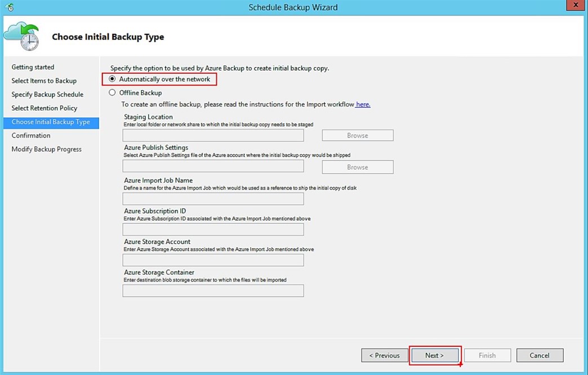Click the Azure Storage Account field
The width and height of the screenshot is (588, 375).
pyautogui.click(x=213, y=260)
